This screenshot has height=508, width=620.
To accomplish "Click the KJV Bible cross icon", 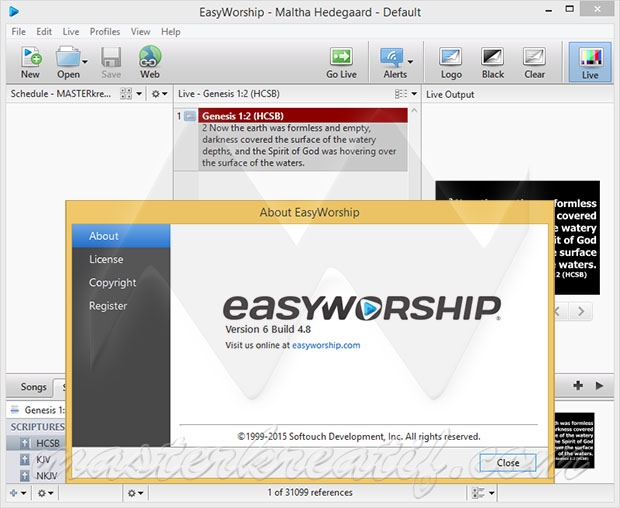I will pyautogui.click(x=25, y=460).
